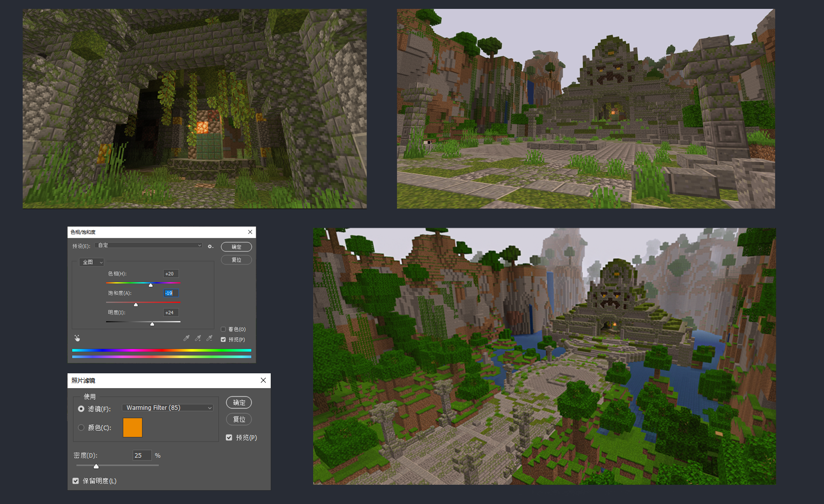Click 确定 in the Hue/Saturation dialog

[x=236, y=247]
